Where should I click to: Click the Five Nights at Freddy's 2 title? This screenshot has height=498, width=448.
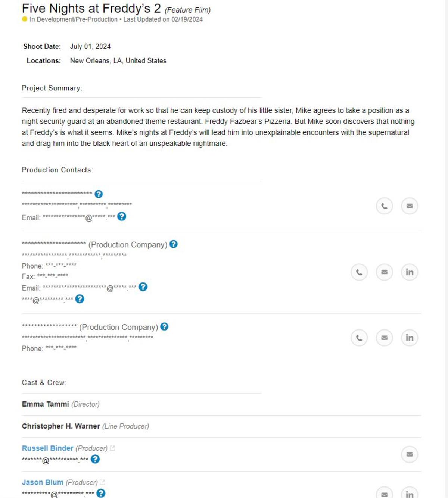tap(91, 8)
